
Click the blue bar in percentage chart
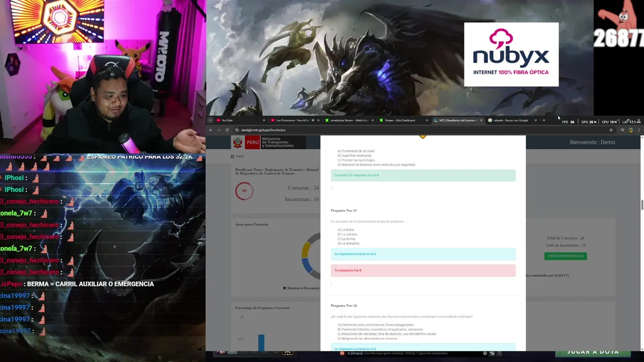coord(261,342)
